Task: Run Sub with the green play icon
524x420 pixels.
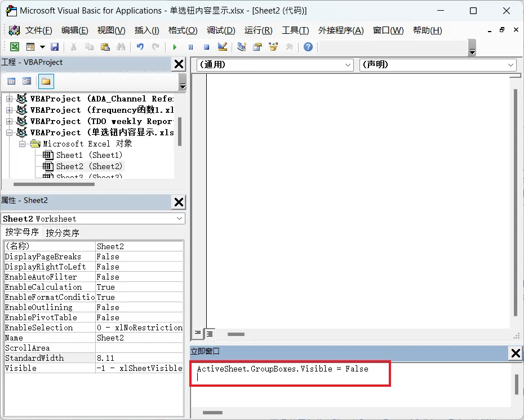Action: click(175, 47)
